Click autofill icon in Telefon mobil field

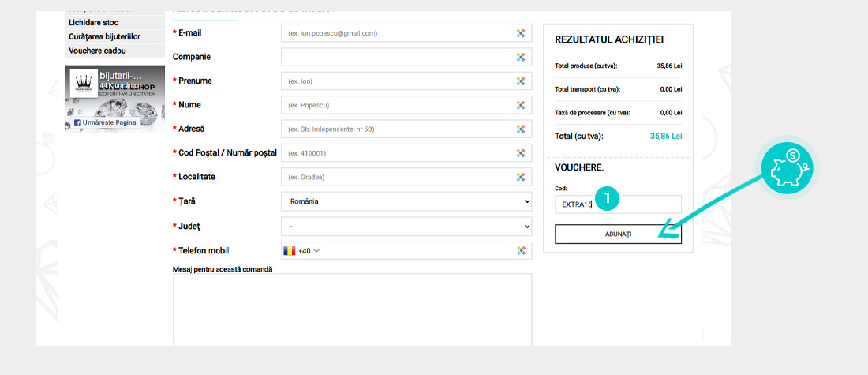[x=521, y=251]
